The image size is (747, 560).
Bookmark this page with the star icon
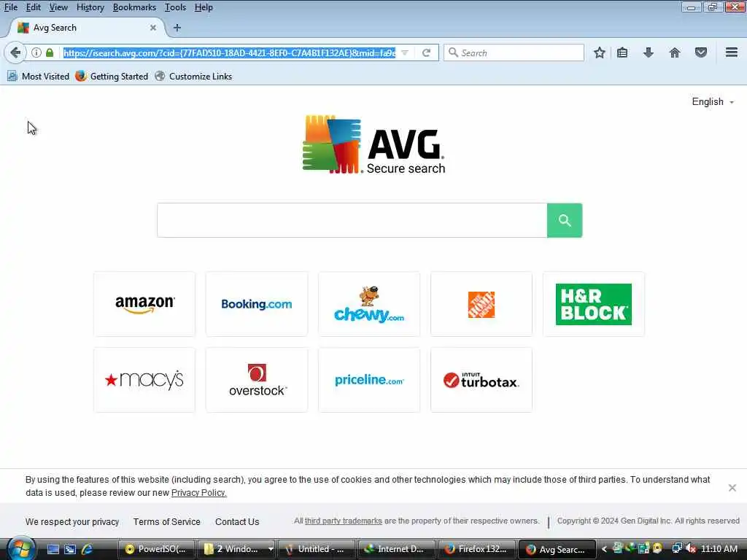tap(600, 52)
